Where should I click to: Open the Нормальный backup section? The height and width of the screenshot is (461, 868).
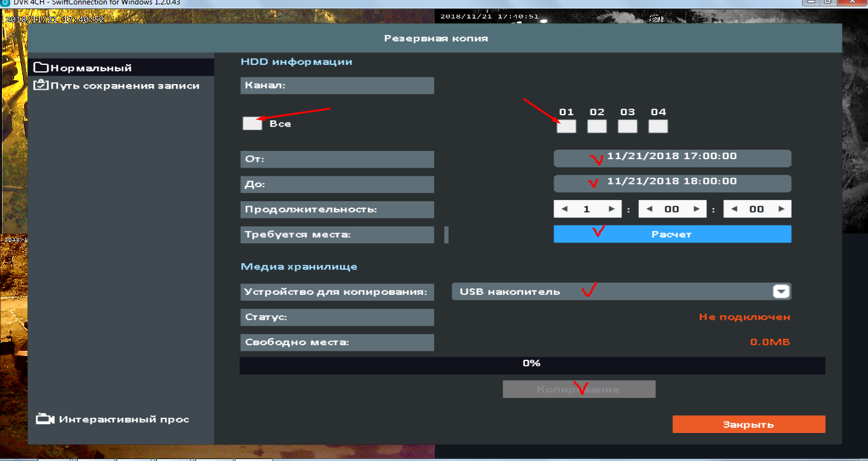[121, 67]
